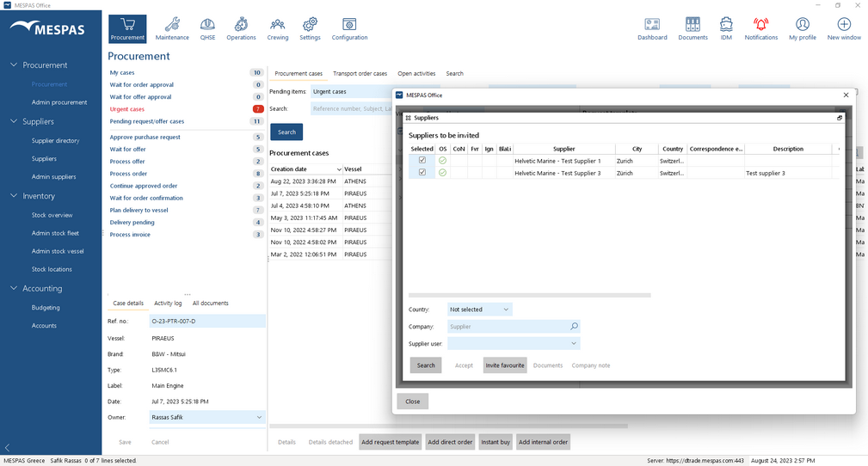
Task: Open the Country dropdown
Action: tap(479, 310)
